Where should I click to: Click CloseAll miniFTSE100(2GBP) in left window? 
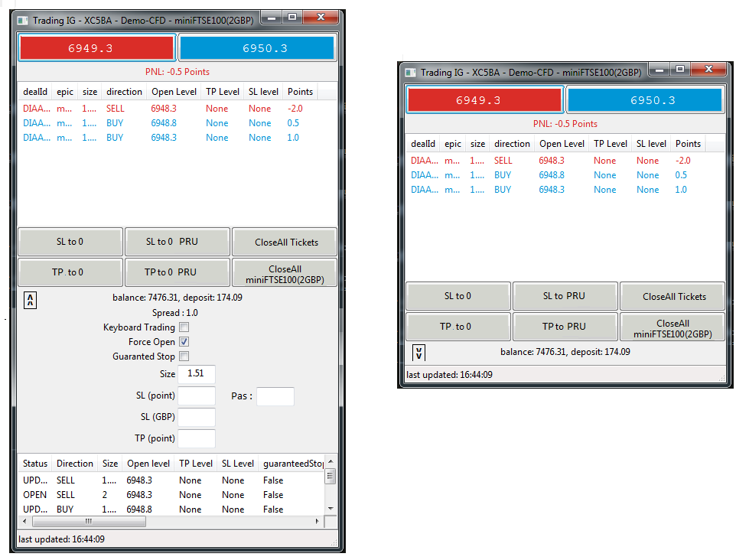(285, 274)
